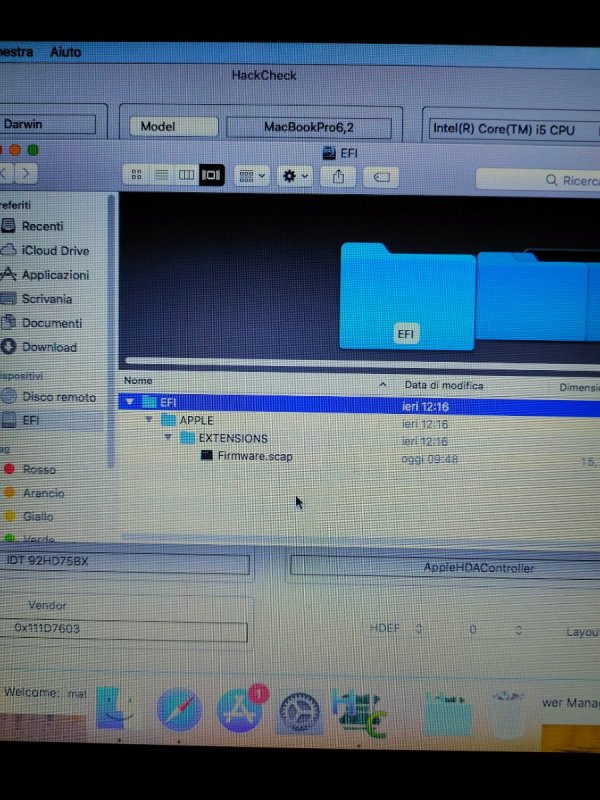Click the second folder in cover flow
Viewport: 600px width, 800px height.
pos(531,296)
